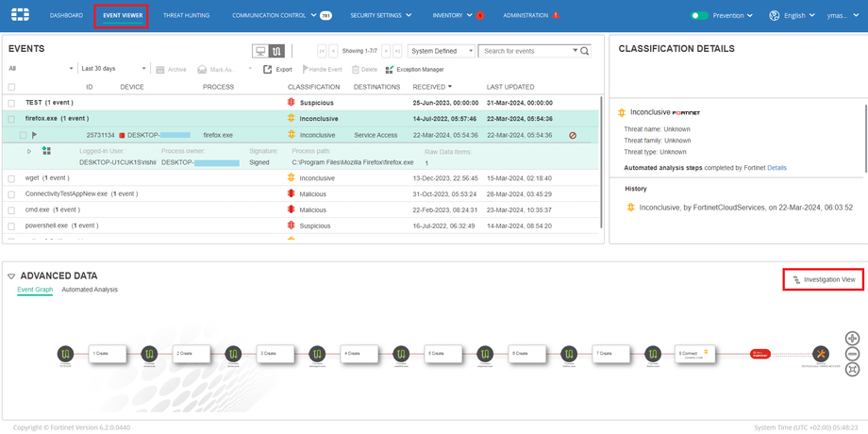
Task: Open the System Defined filter dropdown
Action: pyautogui.click(x=441, y=51)
